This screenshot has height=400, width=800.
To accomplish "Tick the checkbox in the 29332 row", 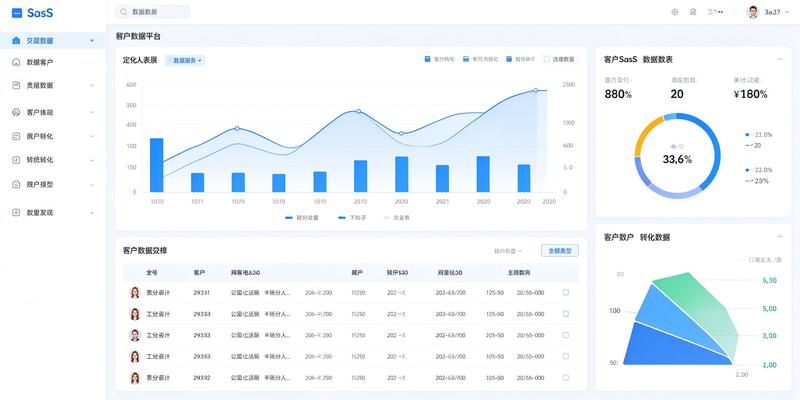I will pyautogui.click(x=565, y=378).
